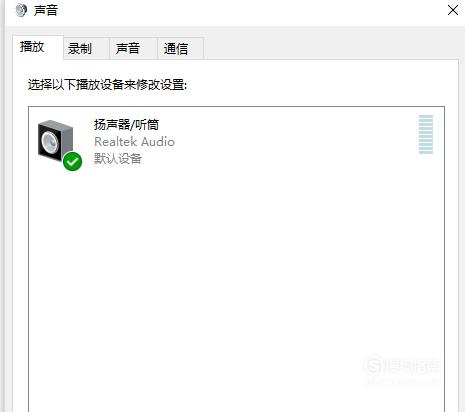Click the green default-device checkmark badge
465x412 pixels.
72,161
